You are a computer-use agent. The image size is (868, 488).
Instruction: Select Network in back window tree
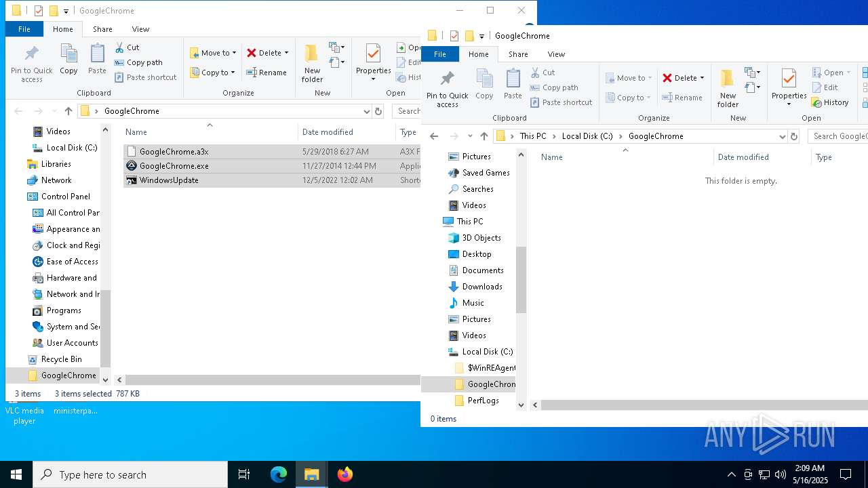(x=56, y=180)
